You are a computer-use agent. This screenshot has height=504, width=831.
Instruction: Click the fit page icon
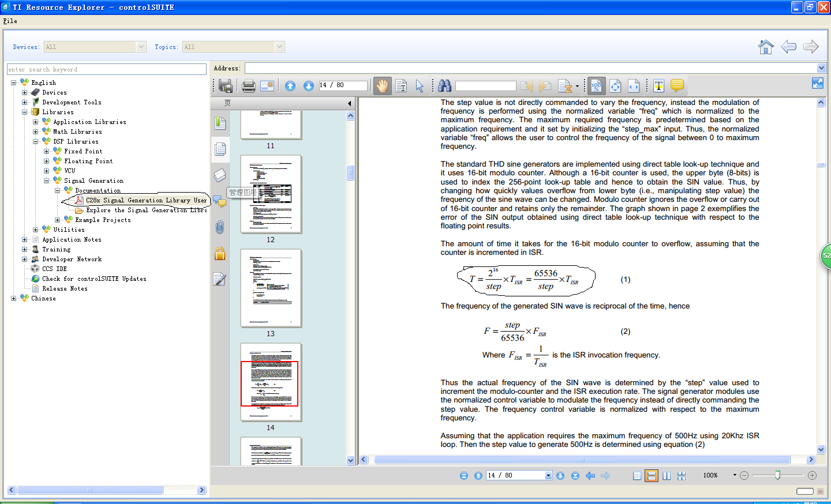(615, 86)
